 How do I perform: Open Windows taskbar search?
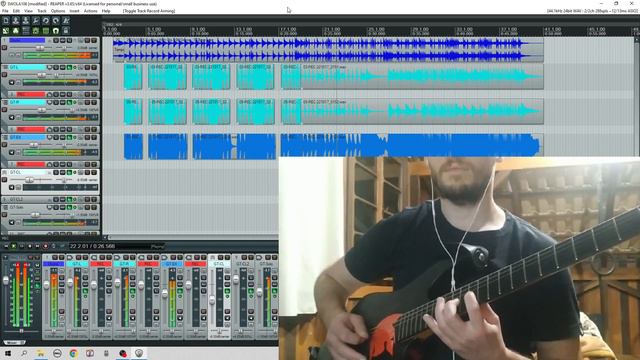24,353
